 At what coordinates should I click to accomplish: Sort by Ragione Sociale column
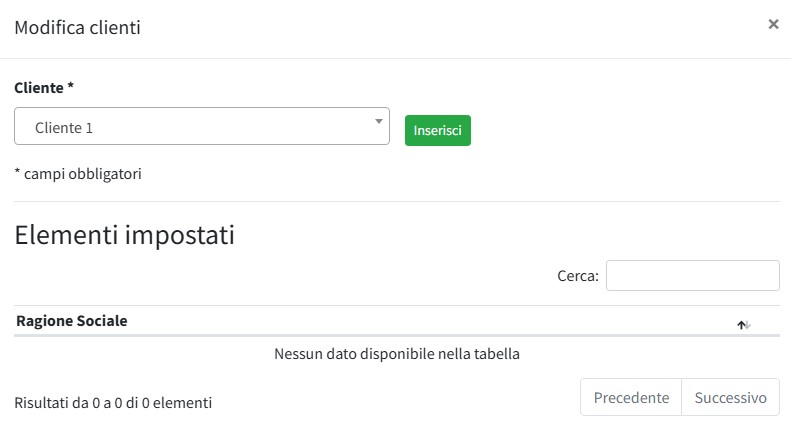tap(72, 321)
